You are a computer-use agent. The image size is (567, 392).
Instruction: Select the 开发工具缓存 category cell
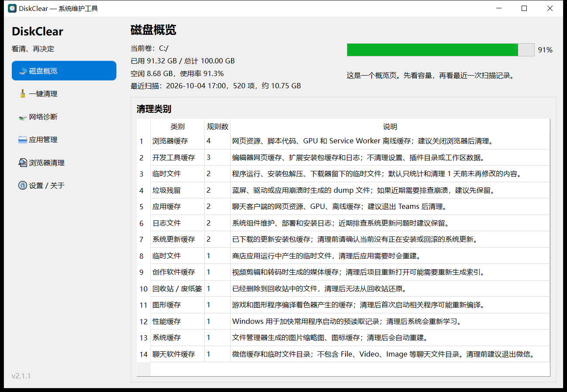(x=177, y=157)
